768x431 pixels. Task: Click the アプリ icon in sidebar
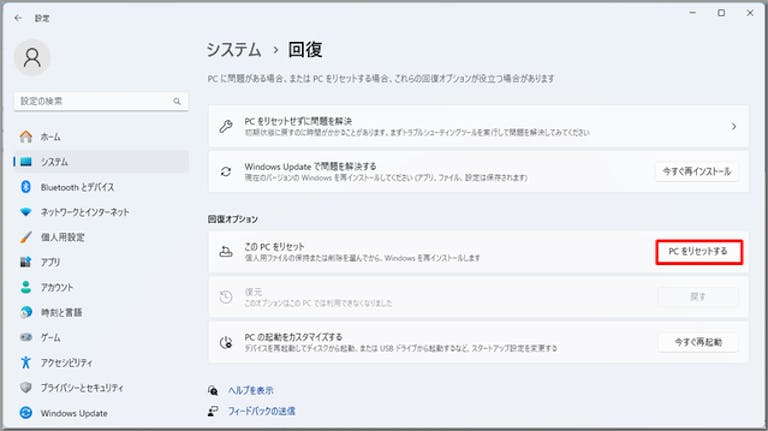(26, 262)
